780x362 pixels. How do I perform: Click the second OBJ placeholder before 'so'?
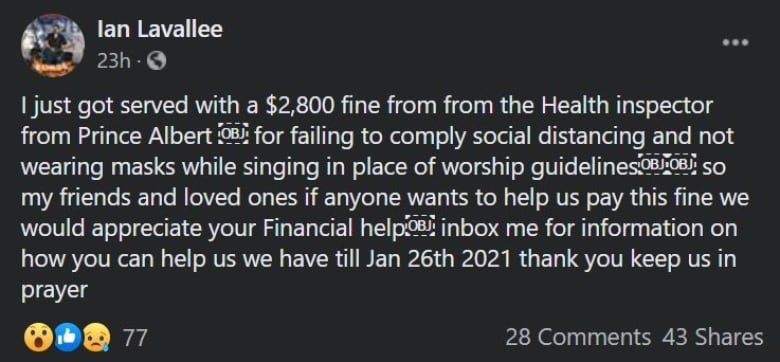(x=681, y=167)
